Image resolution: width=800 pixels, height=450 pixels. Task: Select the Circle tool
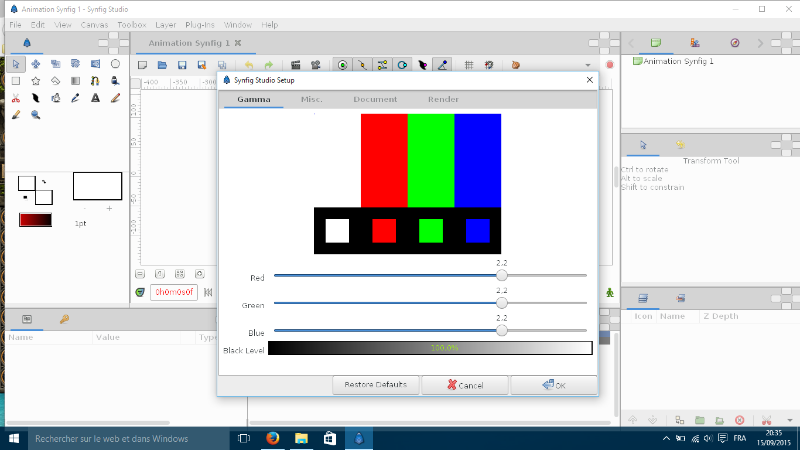coord(115,64)
